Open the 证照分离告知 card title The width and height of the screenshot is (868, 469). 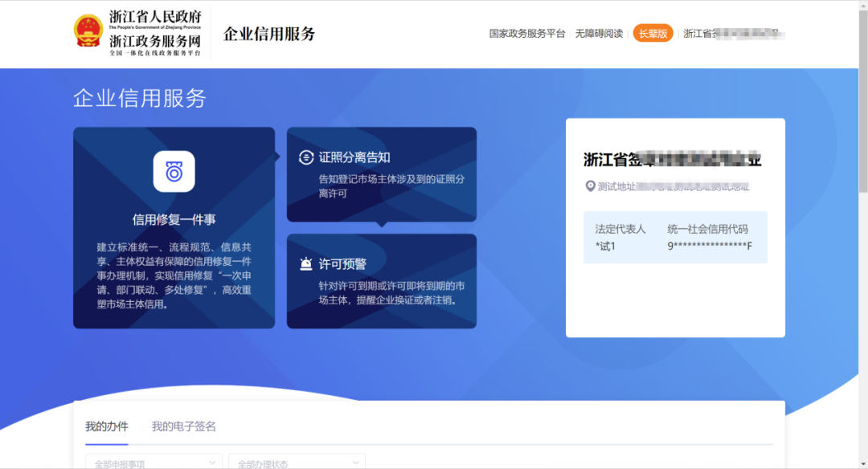tap(354, 157)
